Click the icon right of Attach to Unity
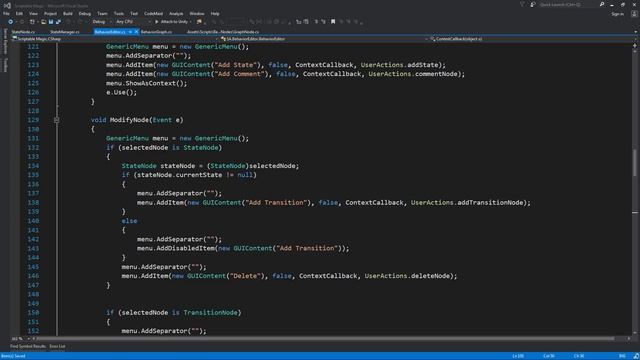Screen dimensions: 640x360 (x=199, y=22)
